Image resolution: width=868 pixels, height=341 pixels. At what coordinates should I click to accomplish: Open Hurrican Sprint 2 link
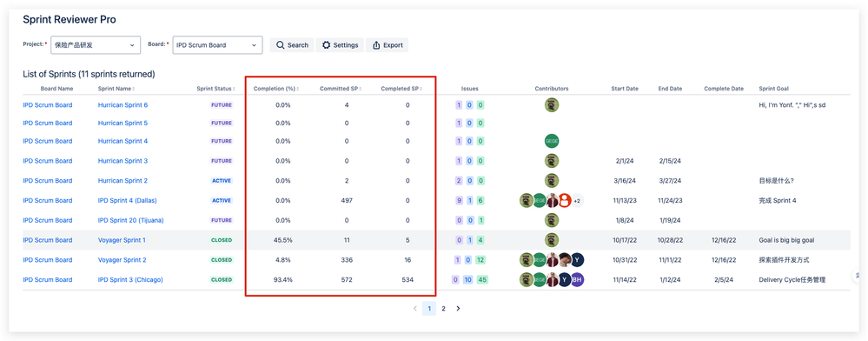[x=123, y=181]
